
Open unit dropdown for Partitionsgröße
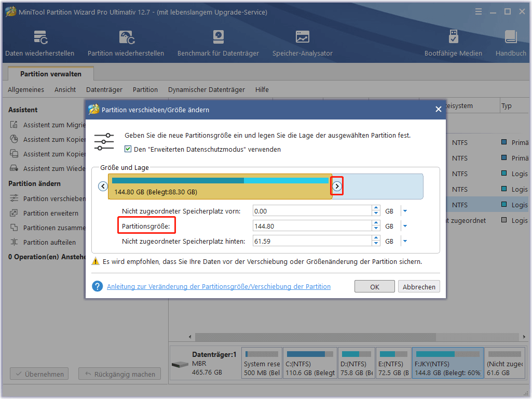coord(405,226)
